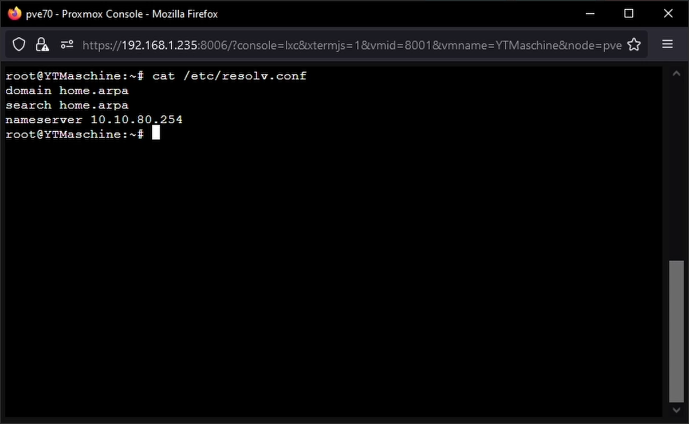Open the Firefox hamburger application menu

click(667, 44)
